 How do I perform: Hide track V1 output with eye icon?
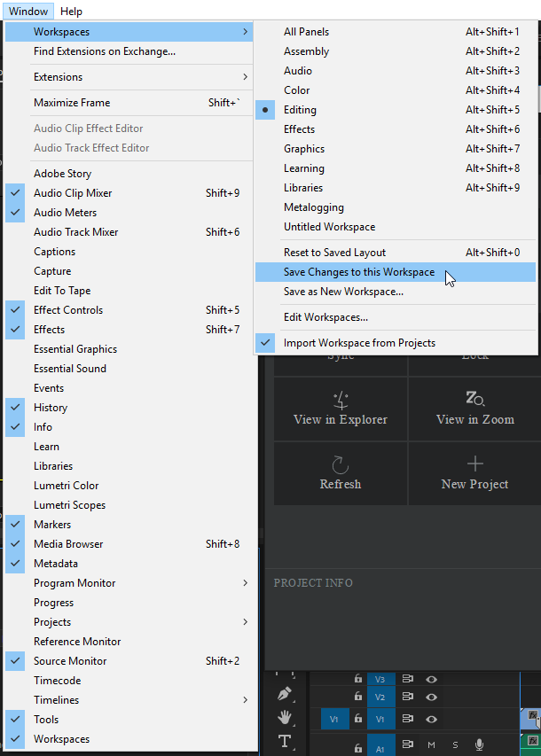[431, 720]
